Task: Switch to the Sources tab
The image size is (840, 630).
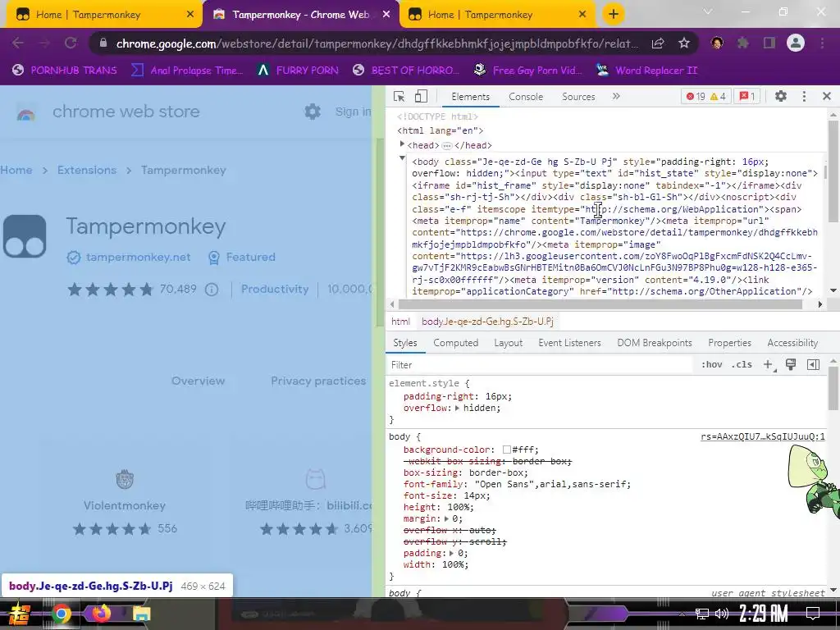Action: [578, 97]
